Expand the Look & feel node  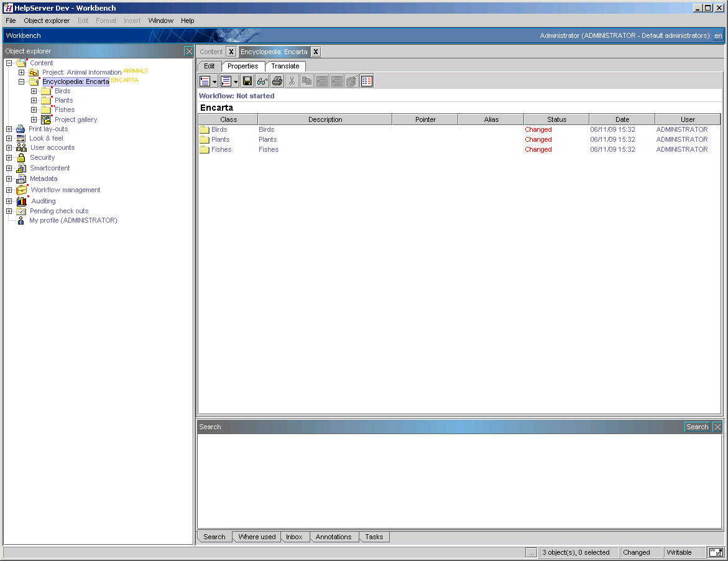(x=9, y=139)
